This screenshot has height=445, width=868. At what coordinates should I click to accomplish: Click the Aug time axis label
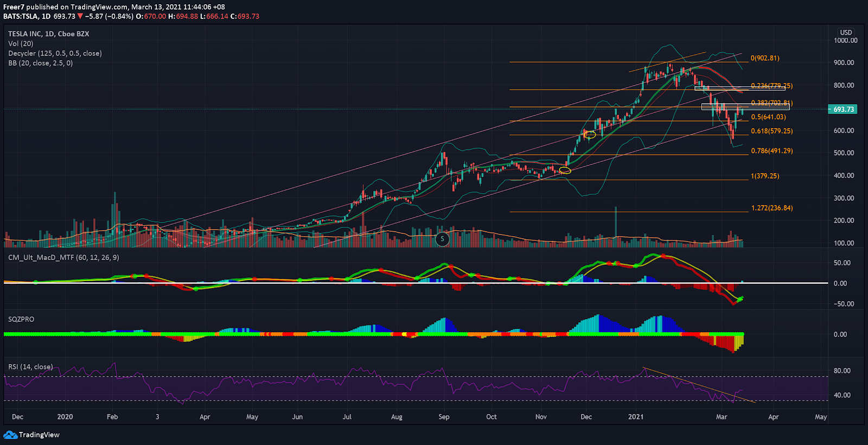tap(397, 417)
